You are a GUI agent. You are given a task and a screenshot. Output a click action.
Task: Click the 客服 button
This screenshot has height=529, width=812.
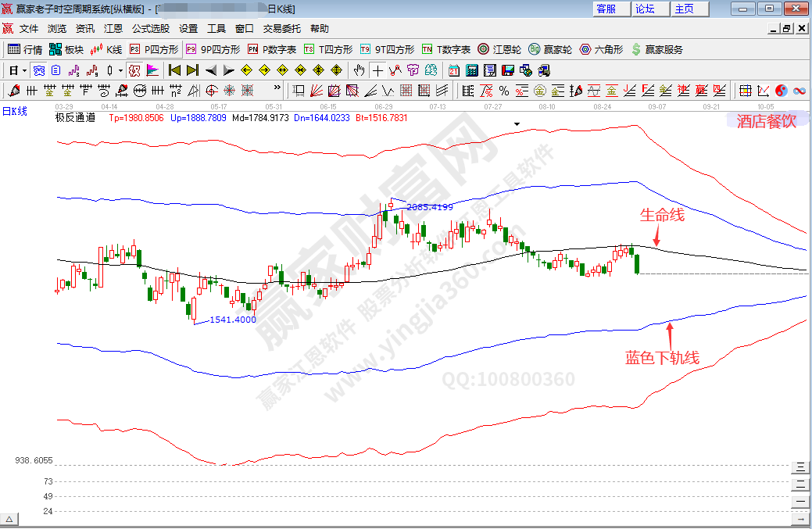pos(606,9)
